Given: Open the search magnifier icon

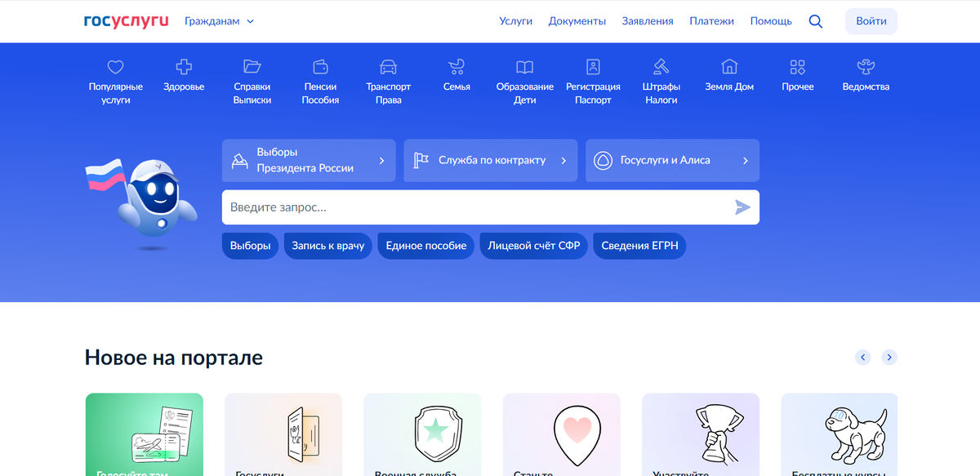Looking at the screenshot, I should (x=815, y=21).
